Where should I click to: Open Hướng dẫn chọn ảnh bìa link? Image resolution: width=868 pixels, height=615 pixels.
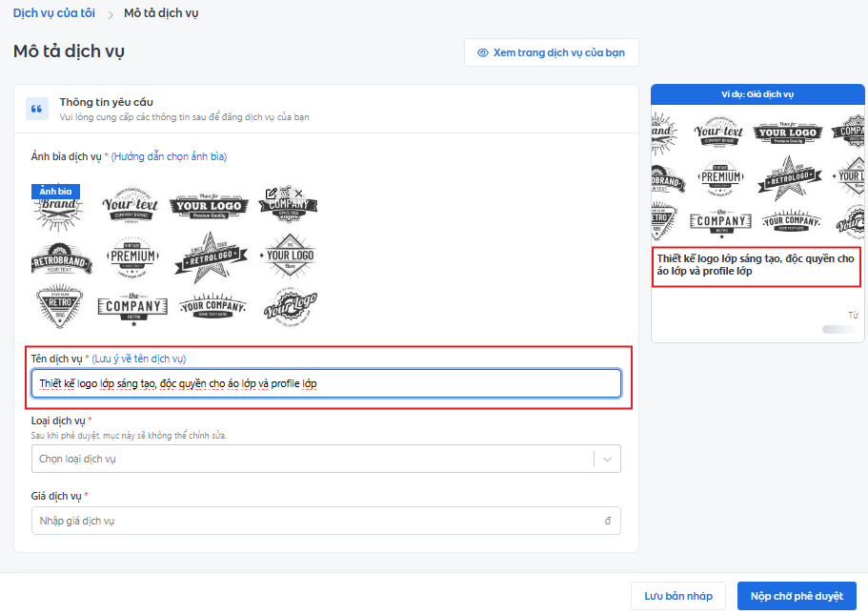tap(169, 156)
